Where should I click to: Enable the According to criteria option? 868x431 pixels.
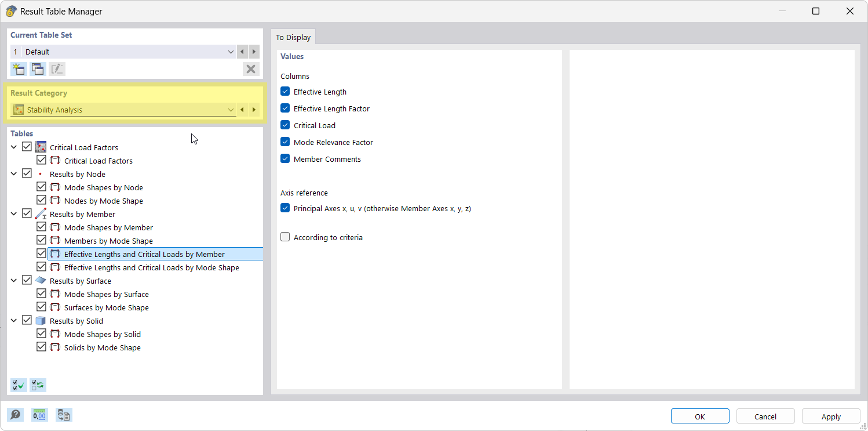tap(285, 237)
